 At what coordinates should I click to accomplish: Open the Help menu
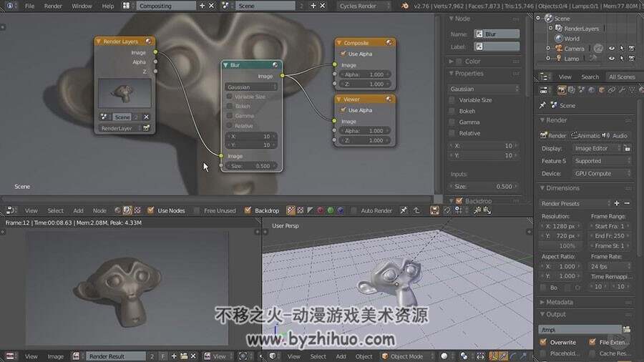(108, 6)
